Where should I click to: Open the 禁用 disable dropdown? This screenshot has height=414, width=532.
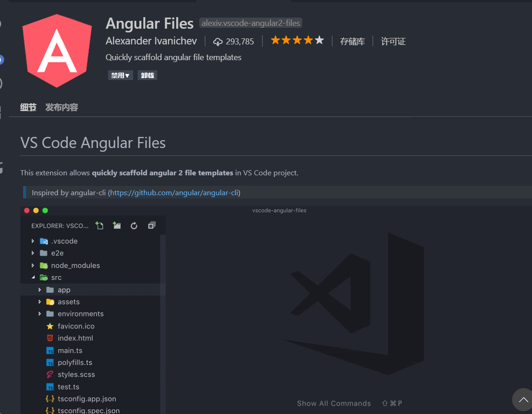tap(121, 75)
